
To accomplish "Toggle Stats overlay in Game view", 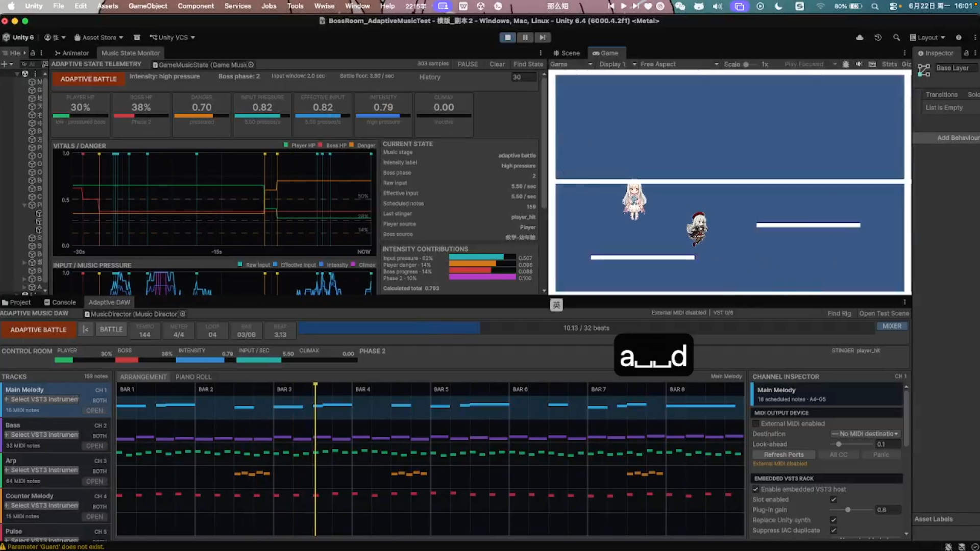I will (889, 64).
